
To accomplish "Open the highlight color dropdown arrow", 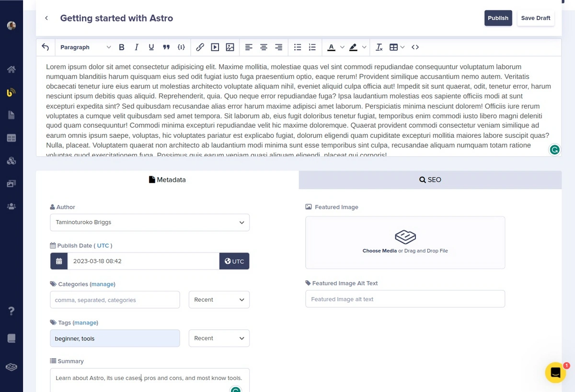I will pyautogui.click(x=364, y=47).
